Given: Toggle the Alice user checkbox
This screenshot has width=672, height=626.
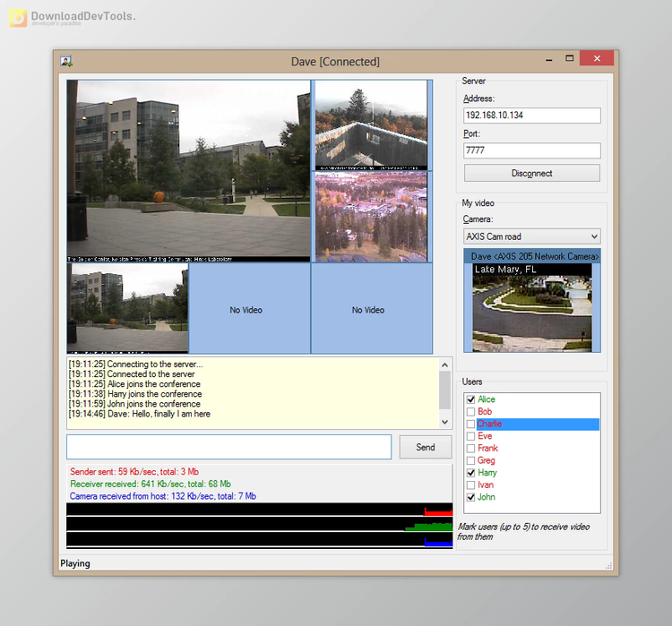Looking at the screenshot, I should click(x=471, y=399).
